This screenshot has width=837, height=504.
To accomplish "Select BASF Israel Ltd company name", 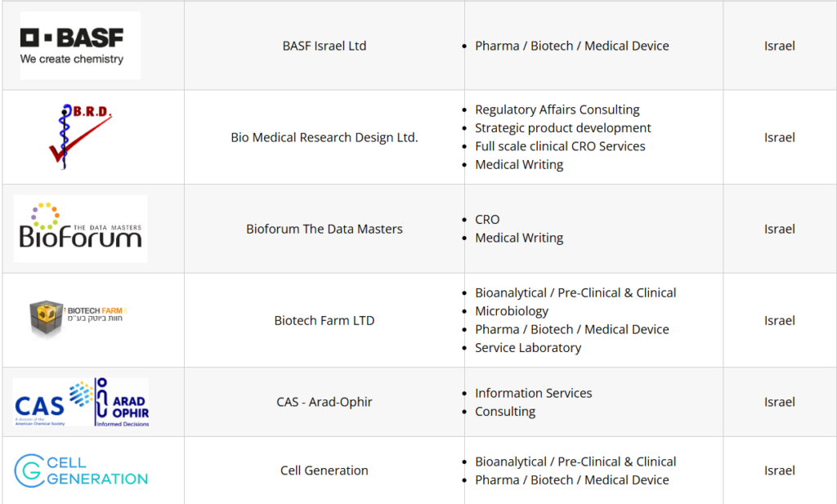I will 325,46.
